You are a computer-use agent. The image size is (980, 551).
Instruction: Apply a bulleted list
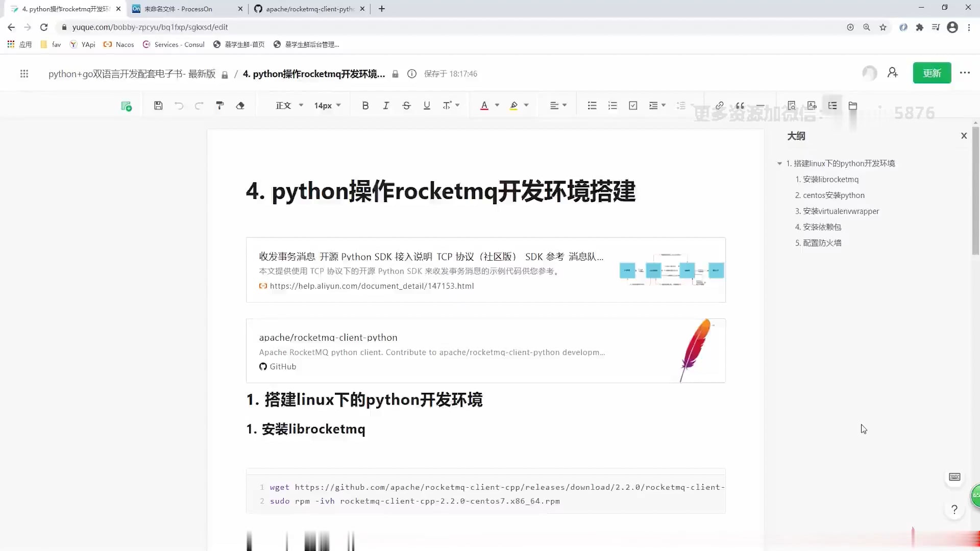[x=592, y=105]
